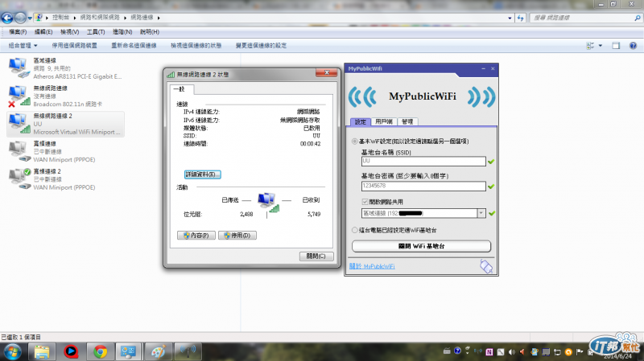
Task: Click the 內容(P) button in status dialog
Action: 196,236
